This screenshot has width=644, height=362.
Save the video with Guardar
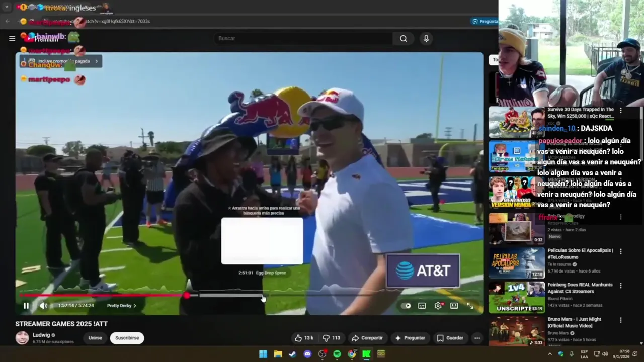tap(450, 338)
